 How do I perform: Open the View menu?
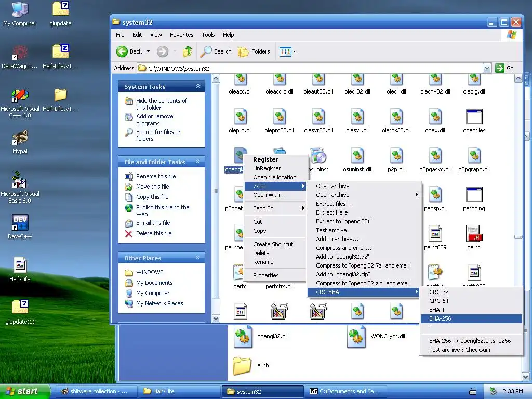156,35
